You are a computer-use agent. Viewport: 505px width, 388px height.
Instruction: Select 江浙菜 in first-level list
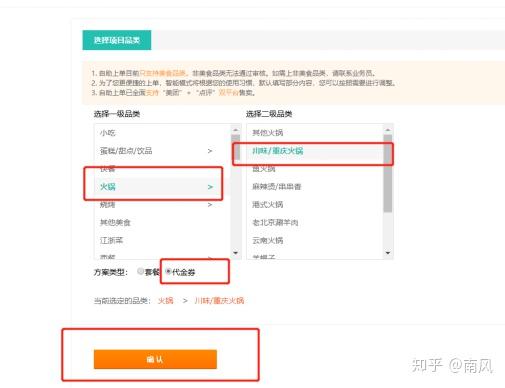pyautogui.click(x=163, y=240)
